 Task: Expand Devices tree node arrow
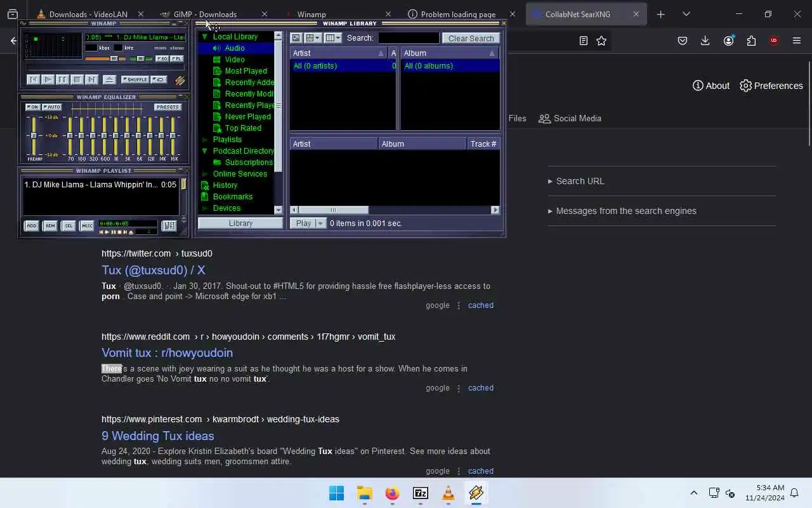point(205,208)
